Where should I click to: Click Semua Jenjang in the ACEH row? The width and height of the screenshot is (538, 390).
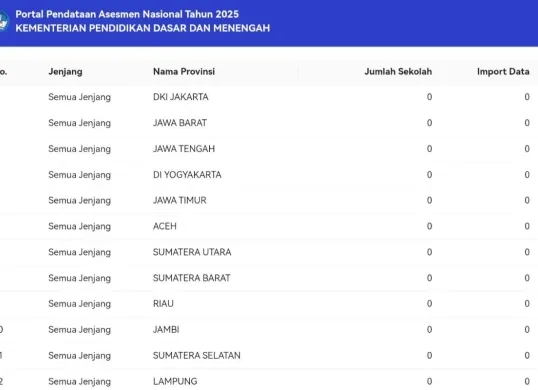80,227
